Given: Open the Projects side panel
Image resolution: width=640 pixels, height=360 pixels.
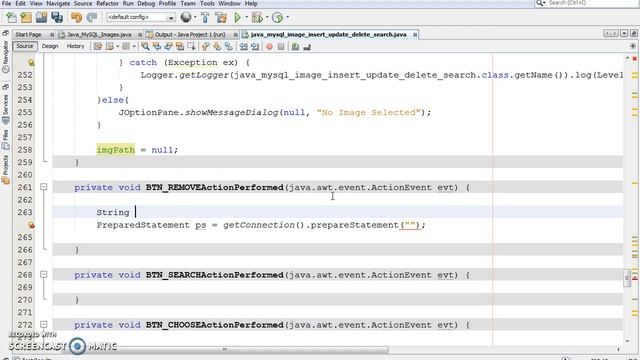Looking at the screenshot, I should coord(5,170).
